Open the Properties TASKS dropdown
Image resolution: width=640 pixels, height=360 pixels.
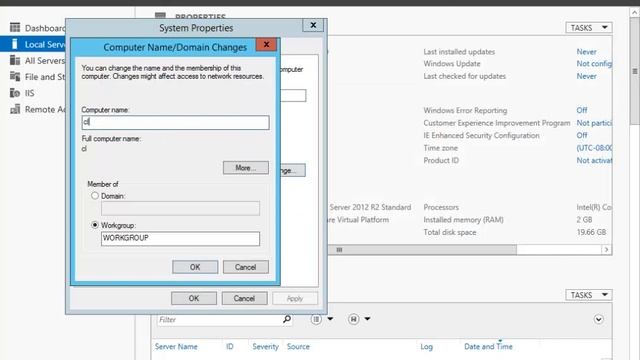point(589,28)
